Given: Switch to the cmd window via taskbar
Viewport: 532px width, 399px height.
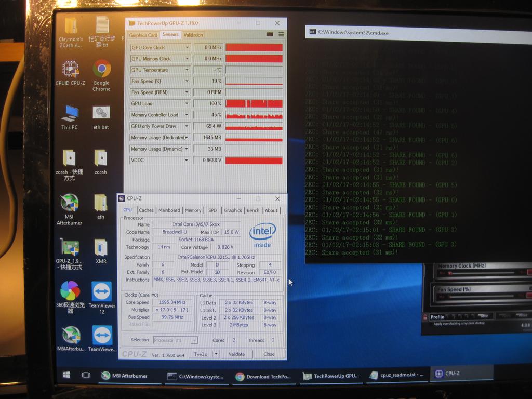Looking at the screenshot, I should pos(196,376).
